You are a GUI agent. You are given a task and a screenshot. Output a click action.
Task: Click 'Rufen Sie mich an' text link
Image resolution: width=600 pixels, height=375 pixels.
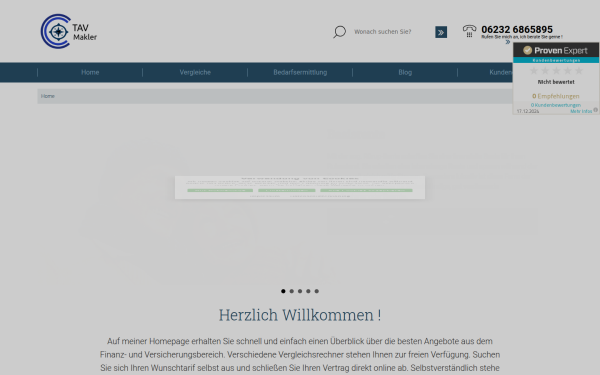(x=522, y=37)
